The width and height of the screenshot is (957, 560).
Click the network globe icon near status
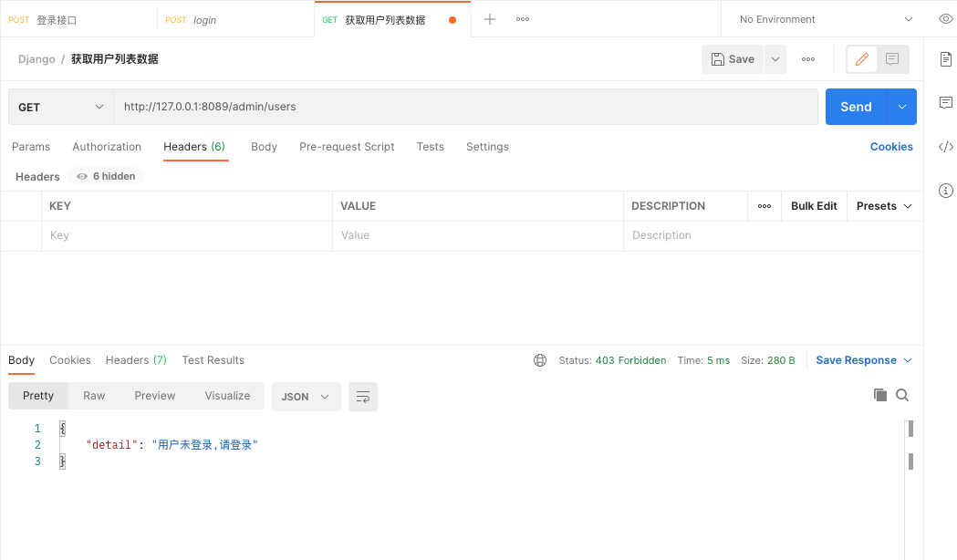click(x=540, y=360)
